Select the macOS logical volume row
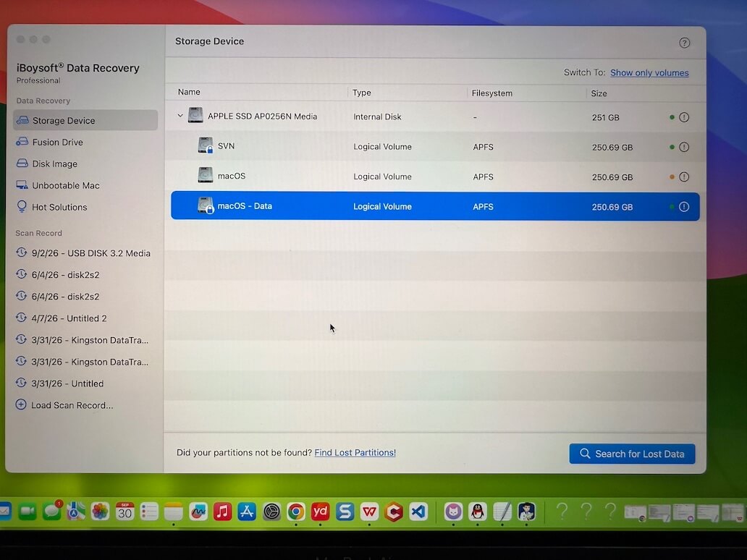 435,177
